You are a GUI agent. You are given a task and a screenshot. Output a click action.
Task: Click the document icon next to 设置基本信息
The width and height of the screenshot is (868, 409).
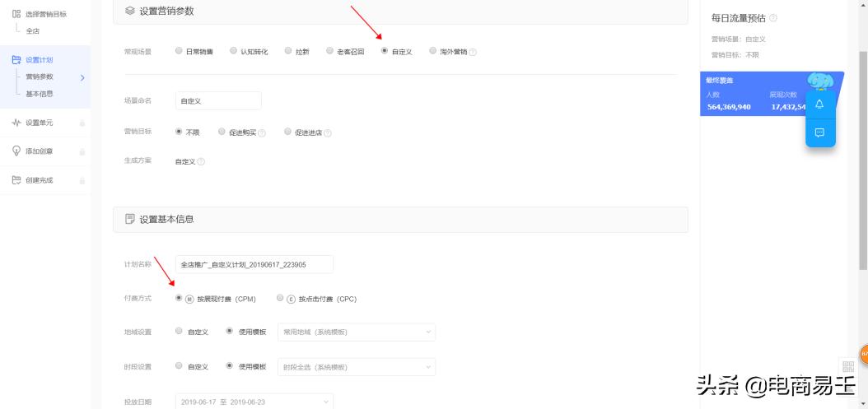[x=130, y=219]
